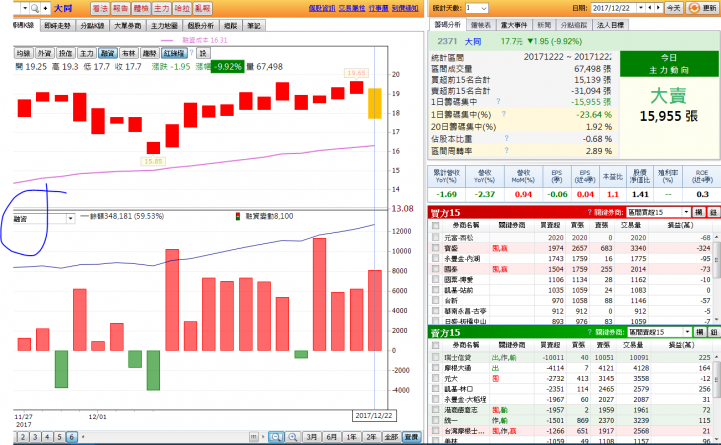Open the 亂報 toolbar button
The height and width of the screenshot is (445, 721).
coord(203,8)
